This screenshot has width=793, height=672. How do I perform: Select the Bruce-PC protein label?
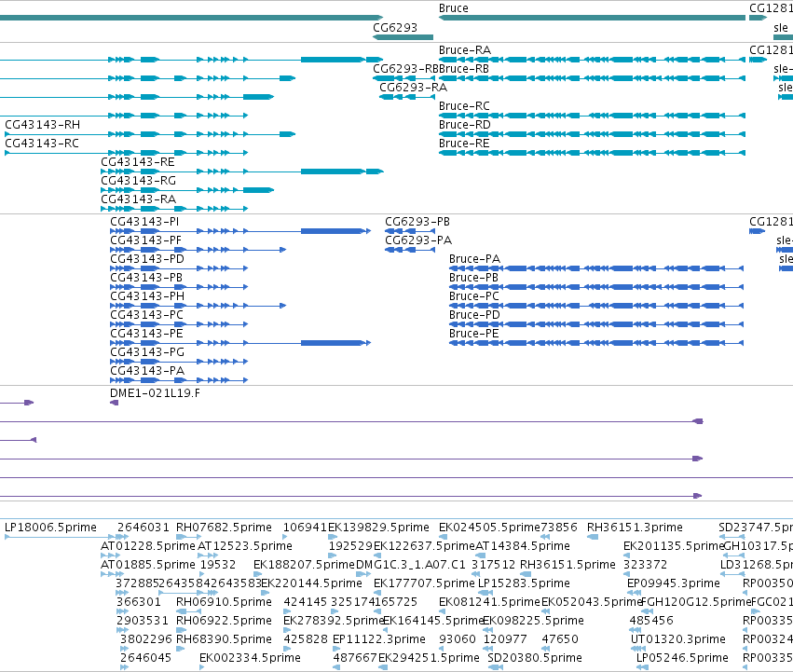point(474,296)
